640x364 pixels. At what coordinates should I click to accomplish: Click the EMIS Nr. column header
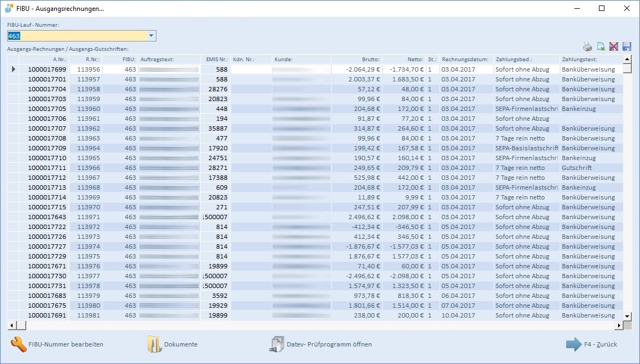(x=215, y=60)
